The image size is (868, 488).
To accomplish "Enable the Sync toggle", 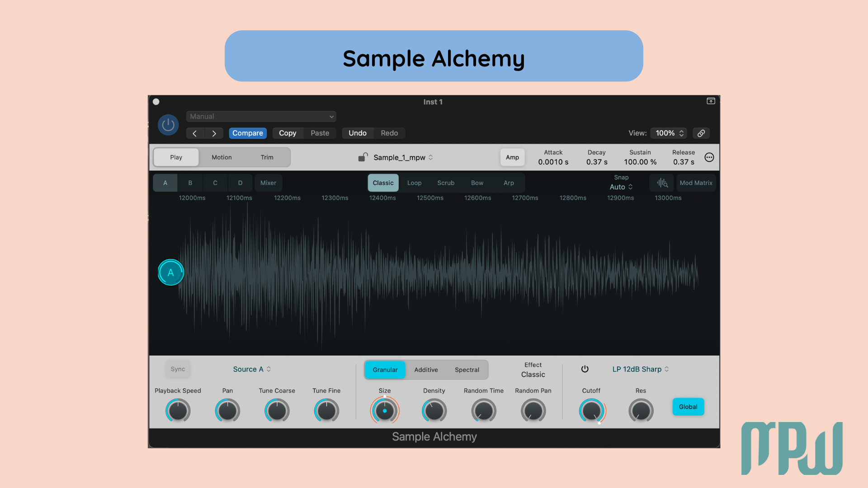I will pyautogui.click(x=178, y=369).
